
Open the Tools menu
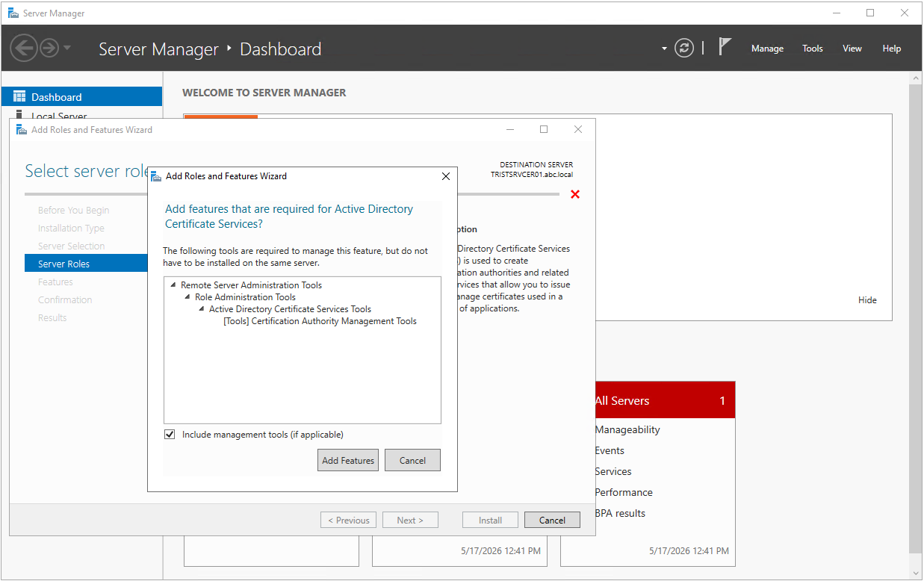[x=813, y=49]
